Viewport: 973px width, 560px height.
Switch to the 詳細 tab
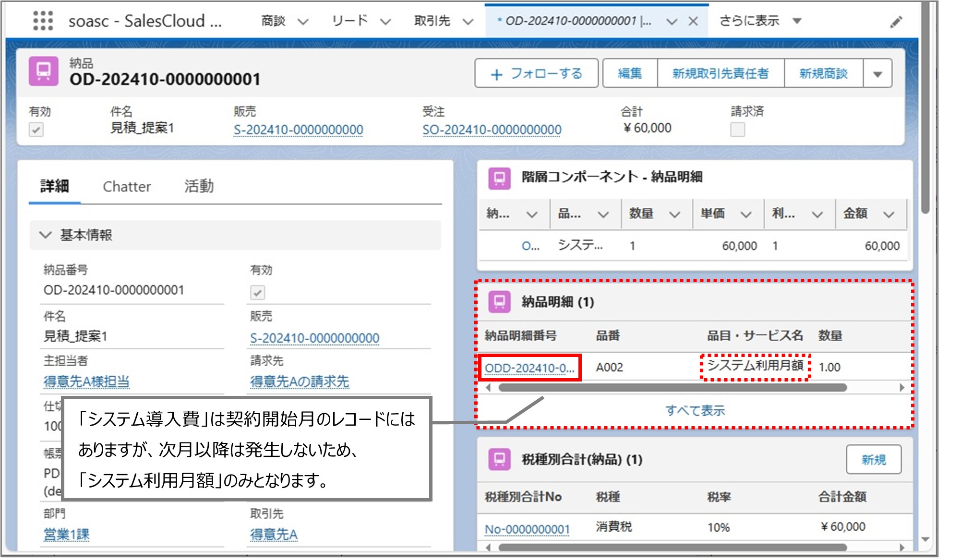54,186
